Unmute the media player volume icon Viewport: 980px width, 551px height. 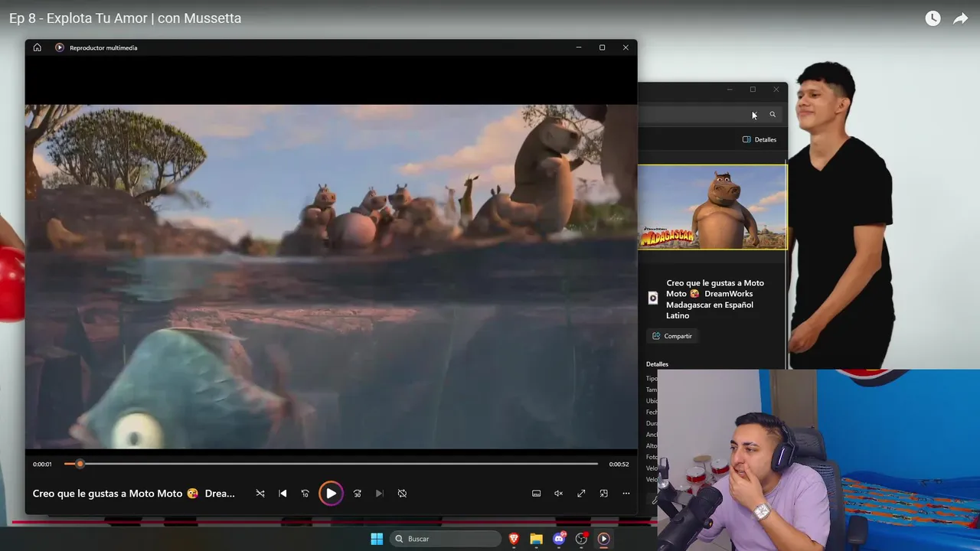coord(559,494)
